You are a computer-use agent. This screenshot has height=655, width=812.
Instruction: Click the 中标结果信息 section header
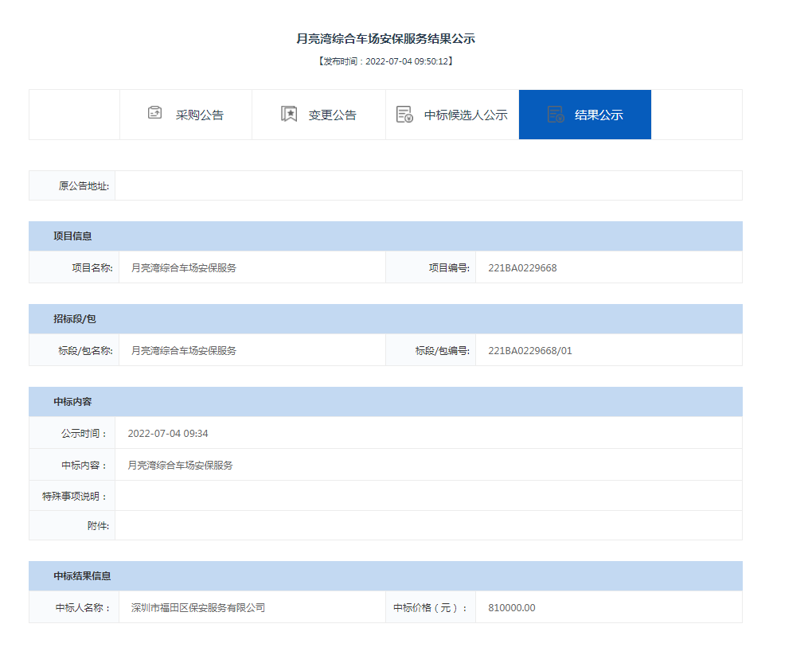[x=386, y=575]
